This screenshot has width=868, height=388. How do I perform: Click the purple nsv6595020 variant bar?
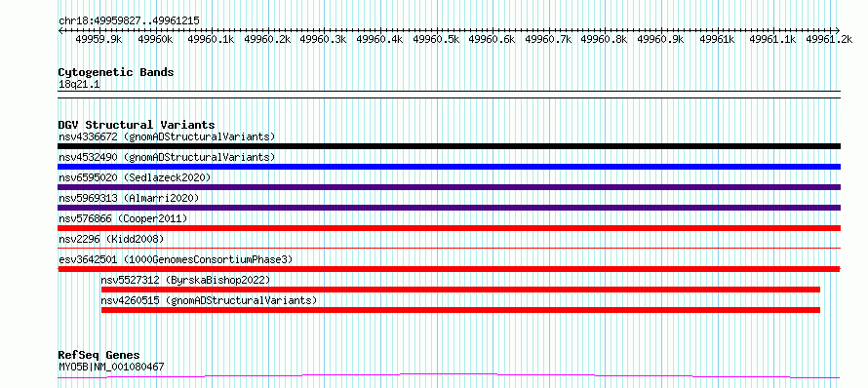click(x=449, y=187)
